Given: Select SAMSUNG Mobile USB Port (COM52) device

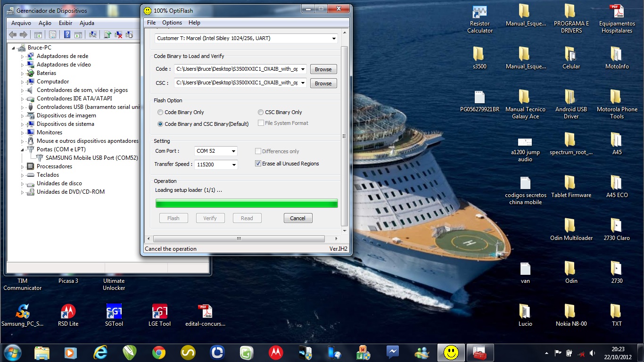Looking at the screenshot, I should (x=87, y=158).
